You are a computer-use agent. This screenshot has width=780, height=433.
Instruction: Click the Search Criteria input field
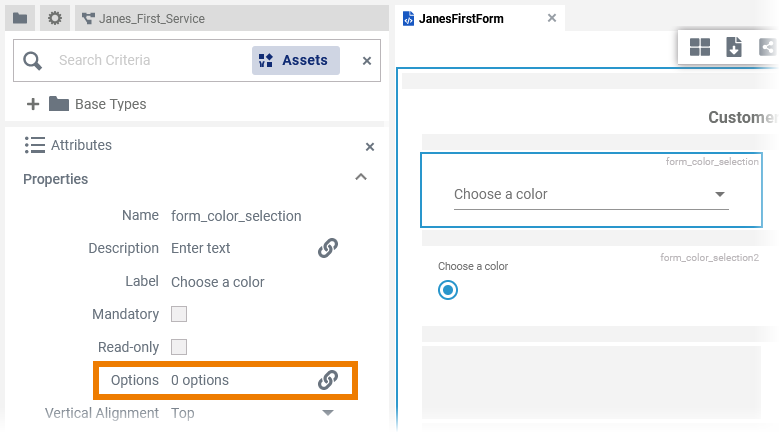click(x=145, y=60)
